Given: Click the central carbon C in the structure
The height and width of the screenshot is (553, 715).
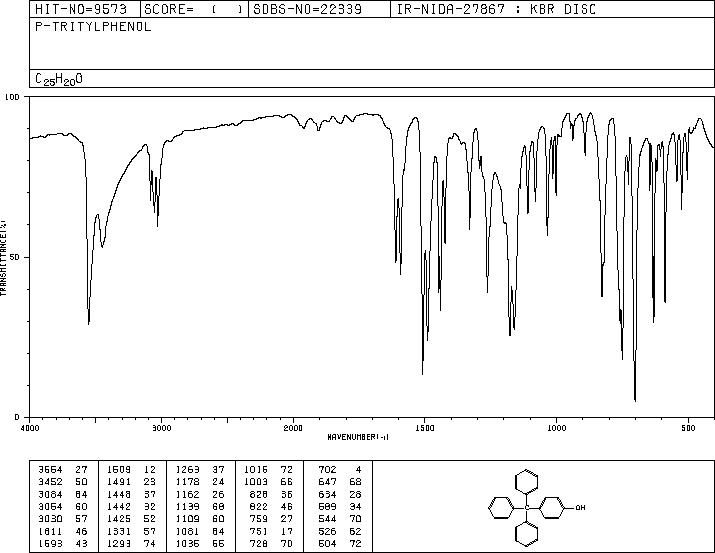Looking at the screenshot, I should point(527,507).
